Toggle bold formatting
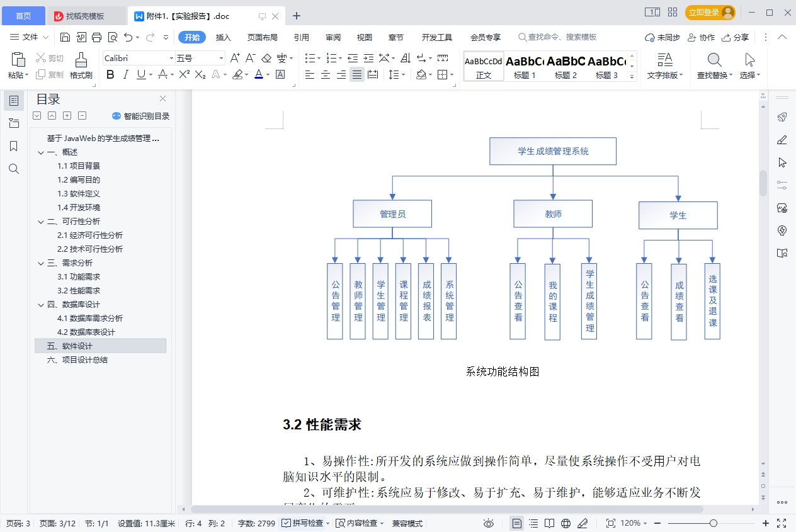This screenshot has height=532, width=796. point(110,74)
